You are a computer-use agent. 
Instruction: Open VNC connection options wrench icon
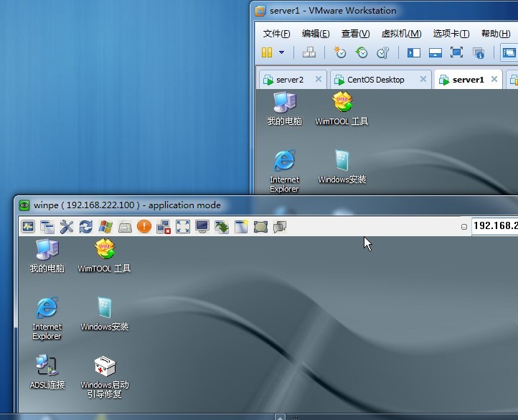pos(67,227)
